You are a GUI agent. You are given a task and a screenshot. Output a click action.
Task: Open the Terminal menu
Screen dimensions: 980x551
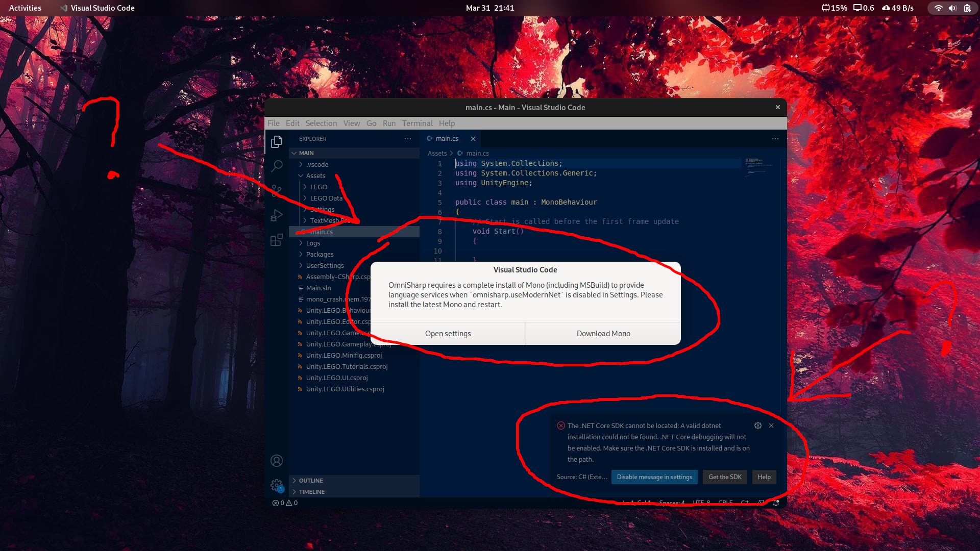(417, 123)
